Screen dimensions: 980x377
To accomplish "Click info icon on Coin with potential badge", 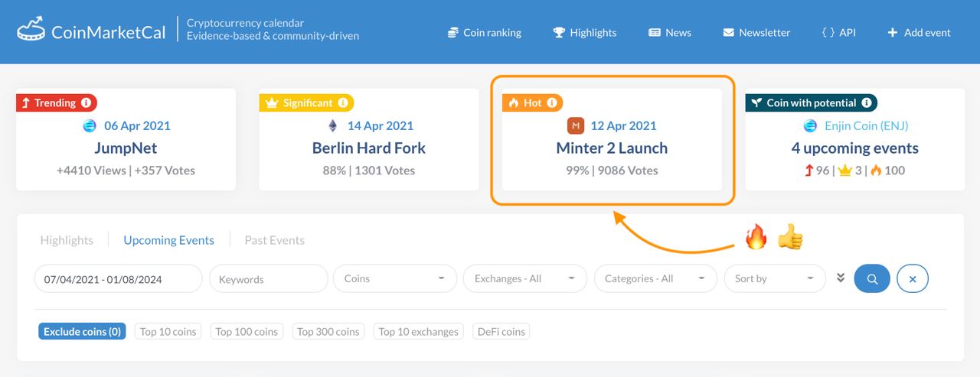I will [867, 102].
